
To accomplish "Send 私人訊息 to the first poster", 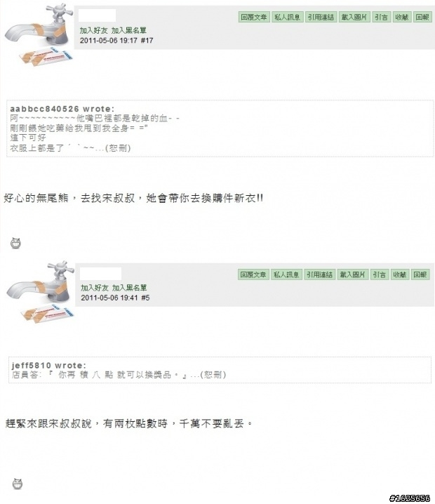I will click(x=287, y=17).
